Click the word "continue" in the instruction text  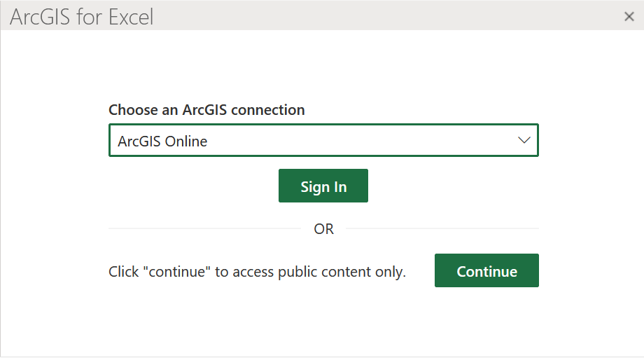177,272
